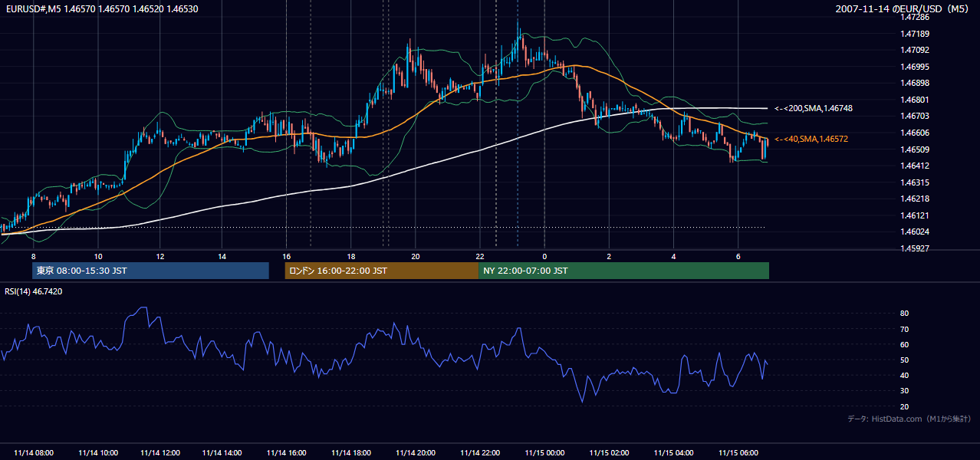Click RSI scale value 50
The image size is (980, 460).
905,360
